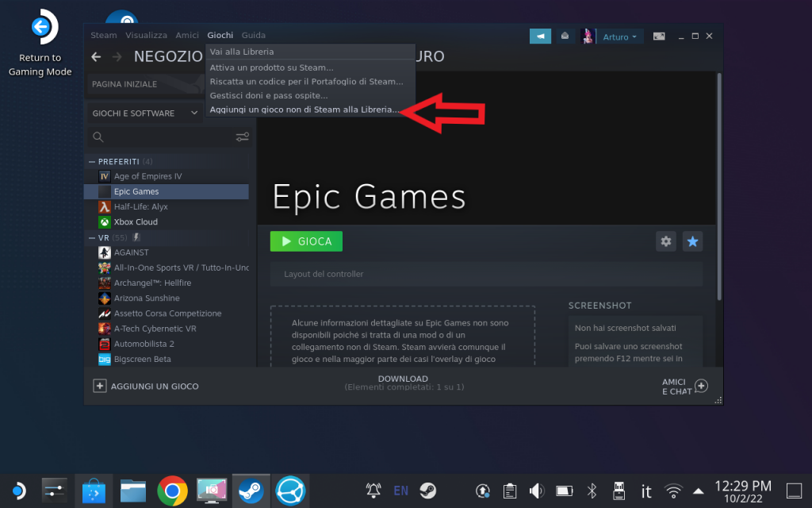
Task: Select Half-Life: Alyx in library
Action: tap(167, 207)
